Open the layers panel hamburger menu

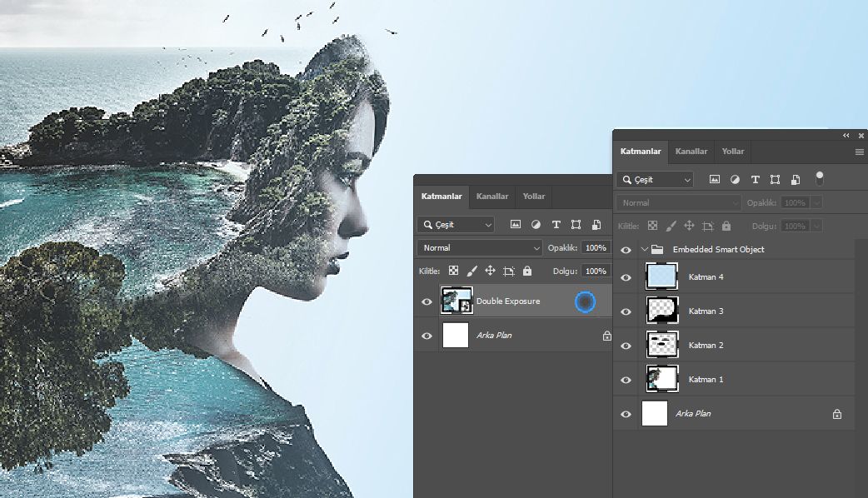click(859, 152)
